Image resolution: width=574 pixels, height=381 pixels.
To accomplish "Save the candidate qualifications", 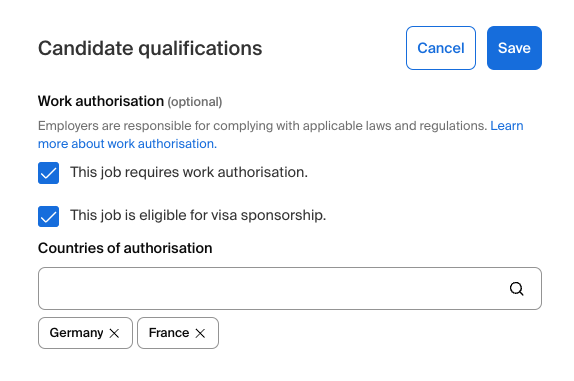I will (x=514, y=48).
